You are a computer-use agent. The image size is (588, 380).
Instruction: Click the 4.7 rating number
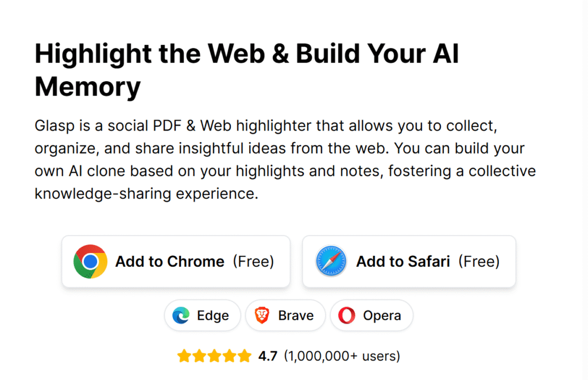coord(268,356)
